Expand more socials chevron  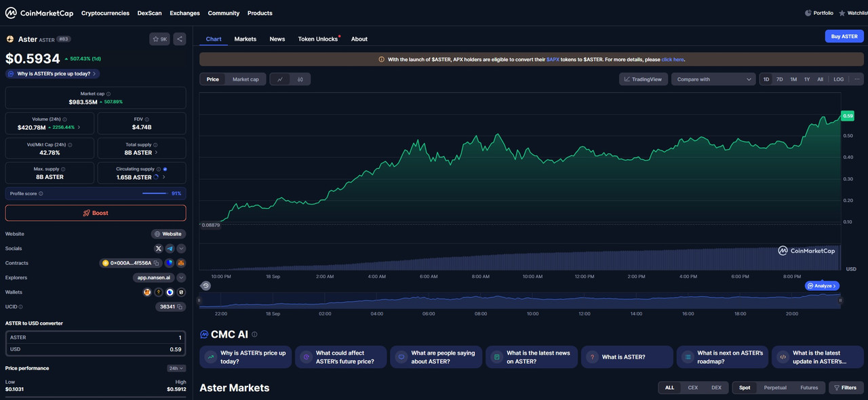click(181, 249)
